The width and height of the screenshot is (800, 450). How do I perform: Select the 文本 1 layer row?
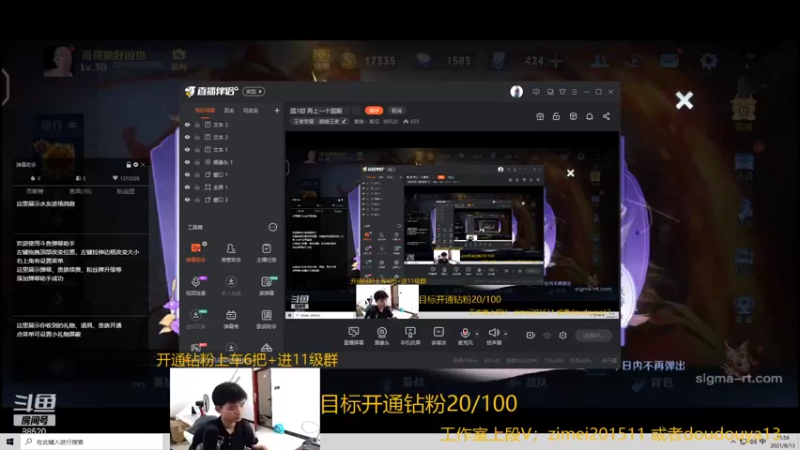click(x=232, y=149)
